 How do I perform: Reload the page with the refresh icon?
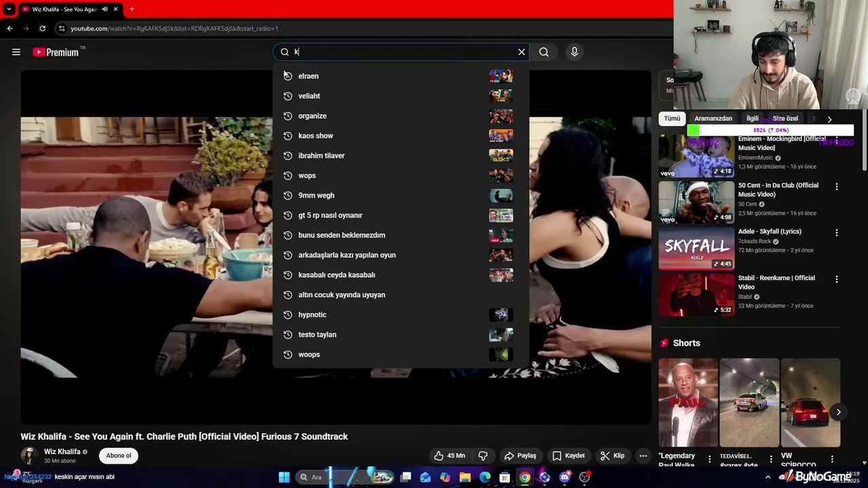pos(42,28)
